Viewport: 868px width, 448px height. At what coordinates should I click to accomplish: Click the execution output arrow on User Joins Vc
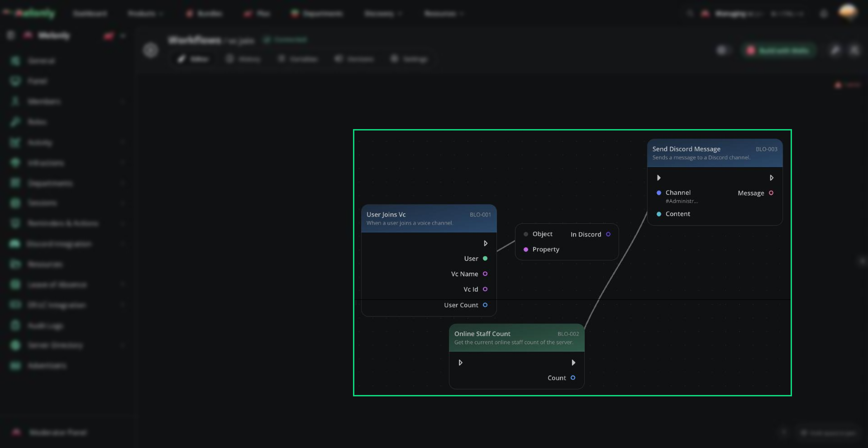coord(486,243)
